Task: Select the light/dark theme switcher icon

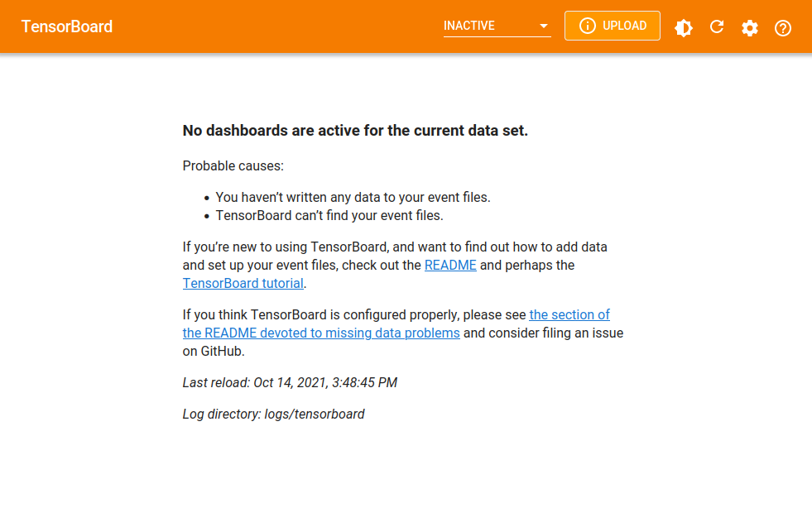Action: click(x=684, y=27)
